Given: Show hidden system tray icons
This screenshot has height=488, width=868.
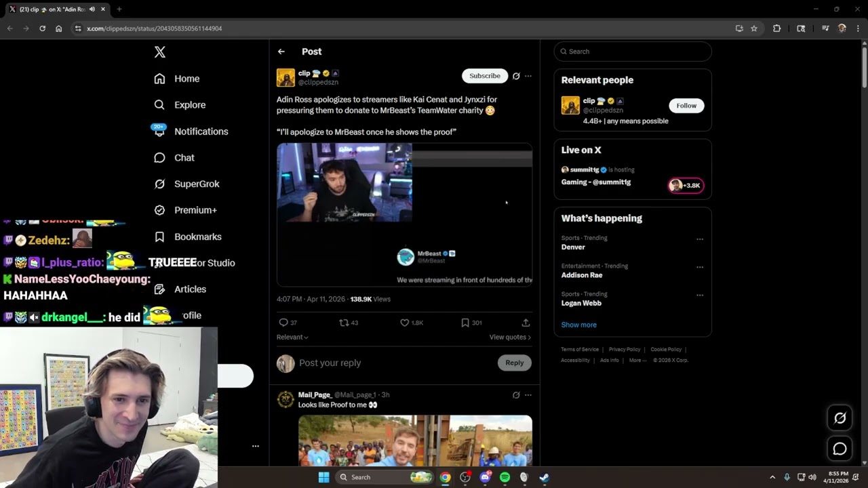Looking at the screenshot, I should click(772, 477).
